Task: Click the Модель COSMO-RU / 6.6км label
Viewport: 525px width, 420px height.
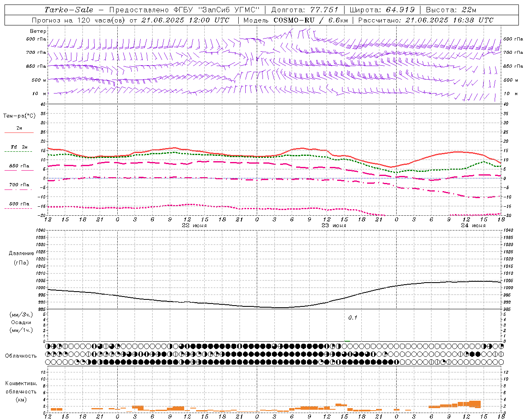Action: coord(295,20)
